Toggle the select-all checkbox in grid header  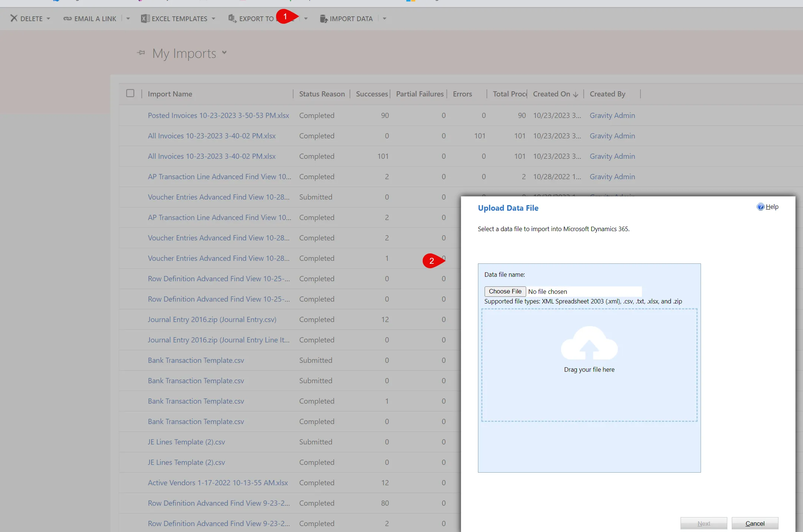click(130, 93)
